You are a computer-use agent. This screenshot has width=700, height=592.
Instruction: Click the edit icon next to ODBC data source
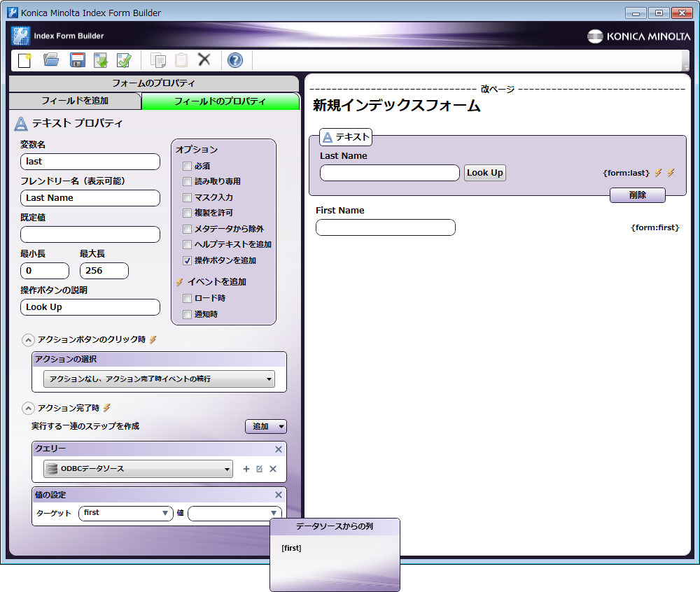(260, 469)
